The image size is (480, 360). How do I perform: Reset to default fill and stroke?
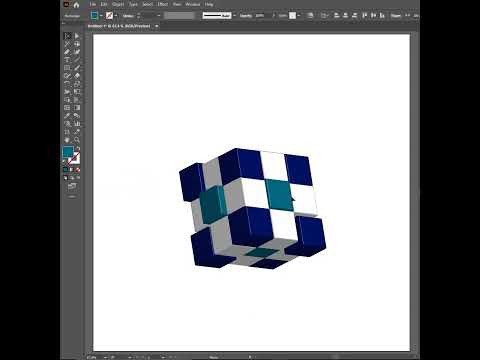pyautogui.click(x=64, y=161)
